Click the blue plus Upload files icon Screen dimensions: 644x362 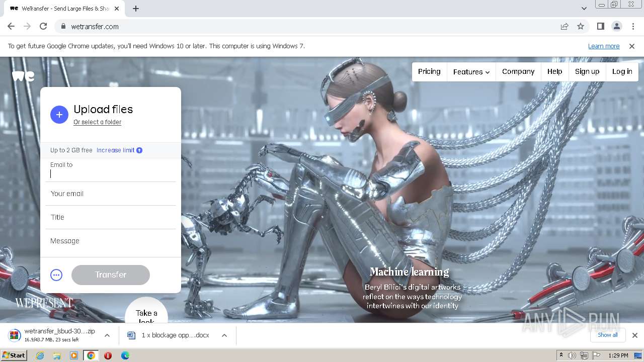(59, 115)
